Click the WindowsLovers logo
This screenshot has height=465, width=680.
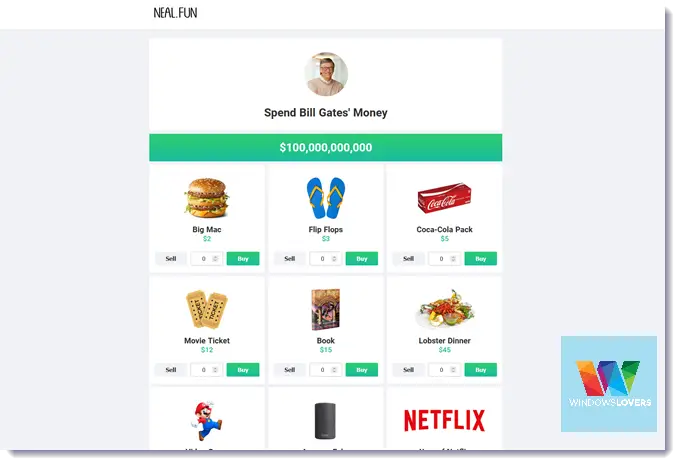point(609,384)
